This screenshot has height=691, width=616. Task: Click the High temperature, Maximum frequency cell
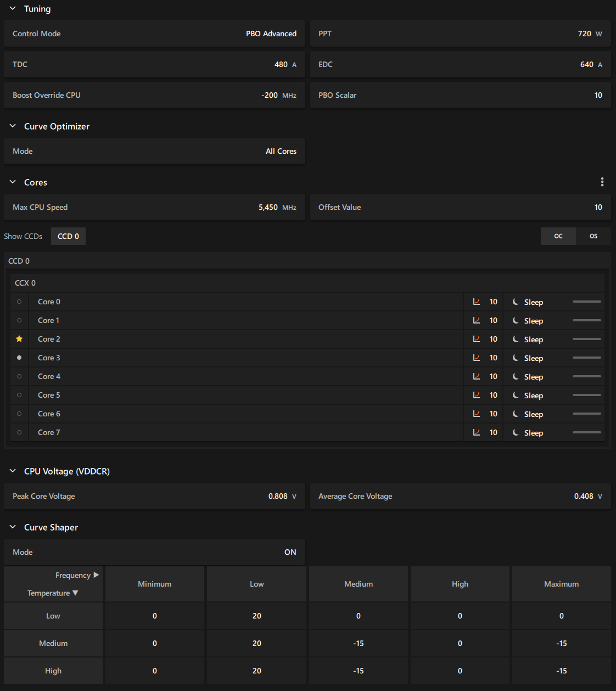click(562, 671)
